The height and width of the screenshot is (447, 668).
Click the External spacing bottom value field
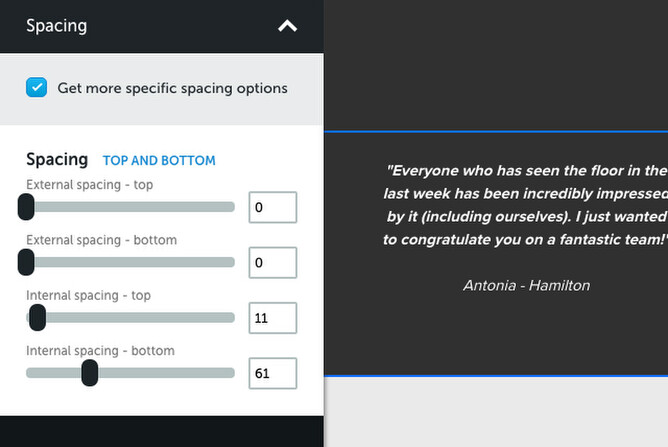[x=272, y=263]
